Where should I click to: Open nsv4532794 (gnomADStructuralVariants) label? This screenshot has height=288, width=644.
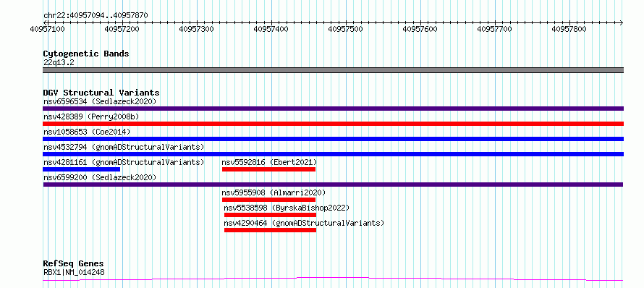coord(124,147)
